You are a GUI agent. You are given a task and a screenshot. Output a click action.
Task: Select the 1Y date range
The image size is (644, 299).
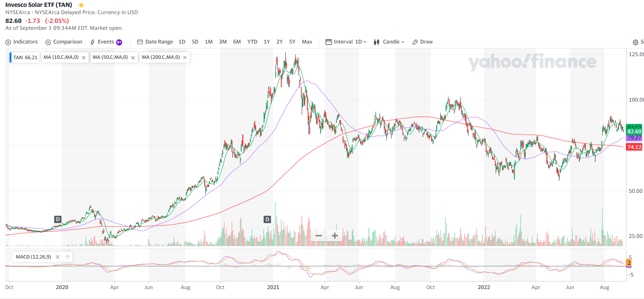(267, 42)
